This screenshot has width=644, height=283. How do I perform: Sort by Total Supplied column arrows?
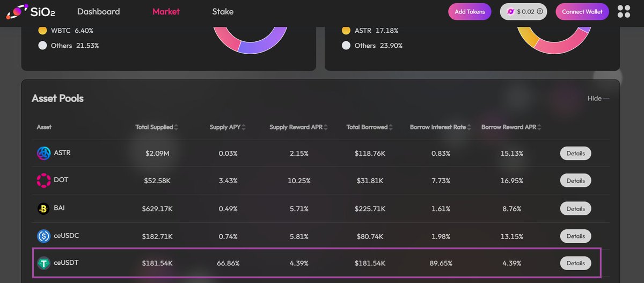click(x=177, y=127)
